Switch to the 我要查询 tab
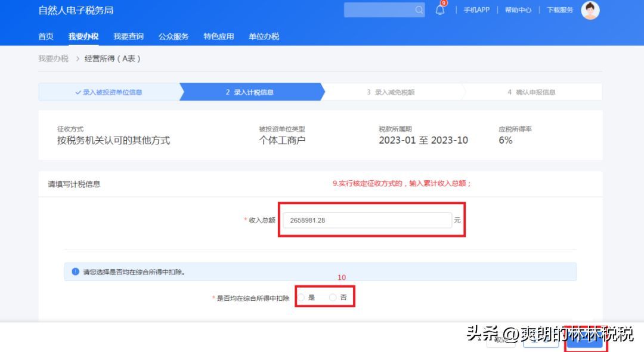The width and height of the screenshot is (644, 352). click(x=128, y=36)
